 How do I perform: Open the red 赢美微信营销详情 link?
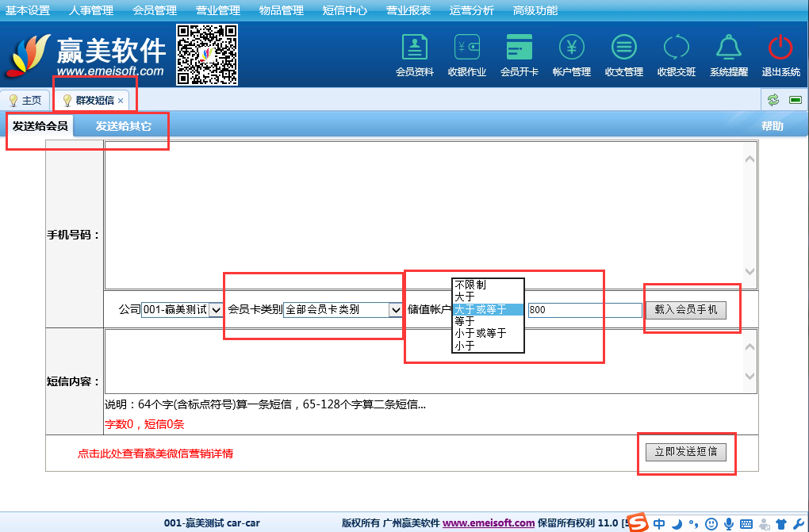(x=155, y=454)
